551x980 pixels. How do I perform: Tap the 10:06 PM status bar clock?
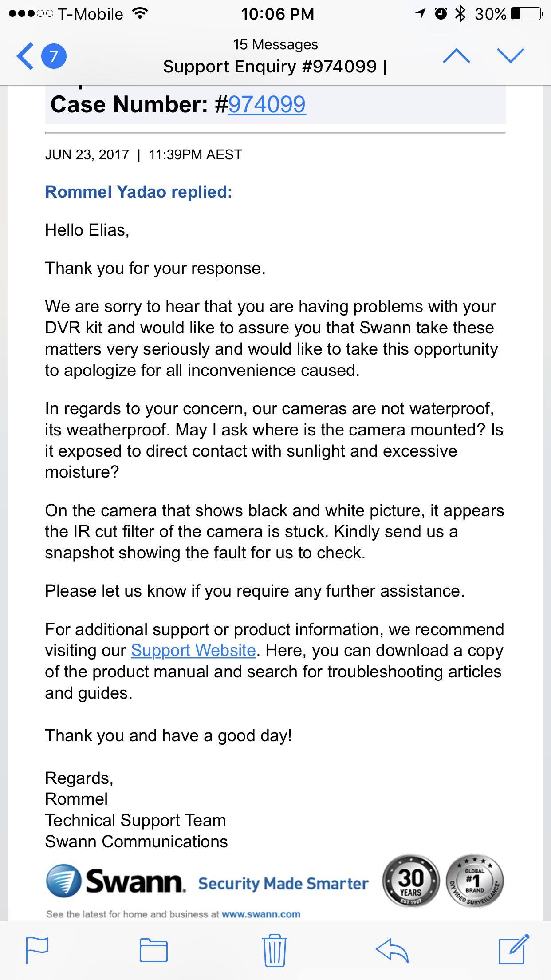click(277, 14)
